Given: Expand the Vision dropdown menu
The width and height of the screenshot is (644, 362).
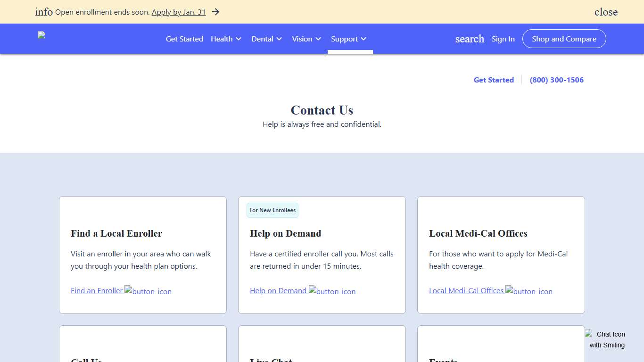Looking at the screenshot, I should coord(306,39).
